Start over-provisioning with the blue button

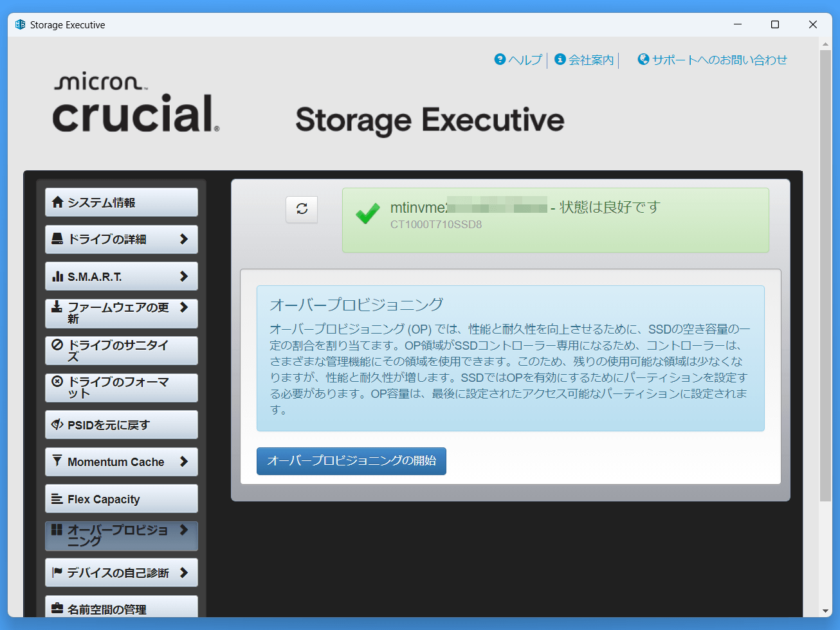(x=351, y=461)
